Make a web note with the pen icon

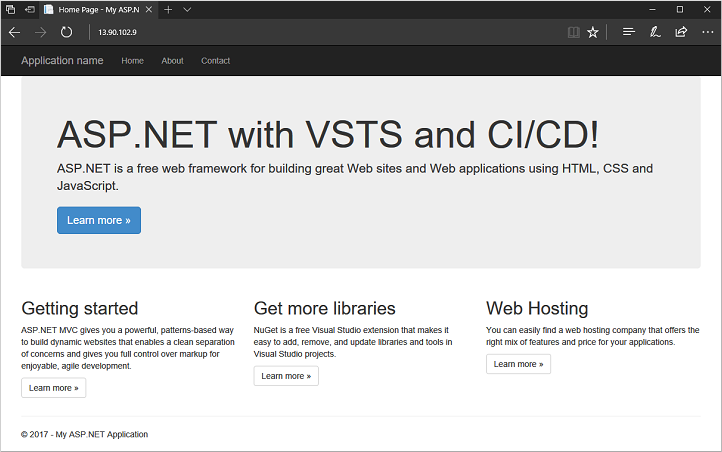coord(655,32)
